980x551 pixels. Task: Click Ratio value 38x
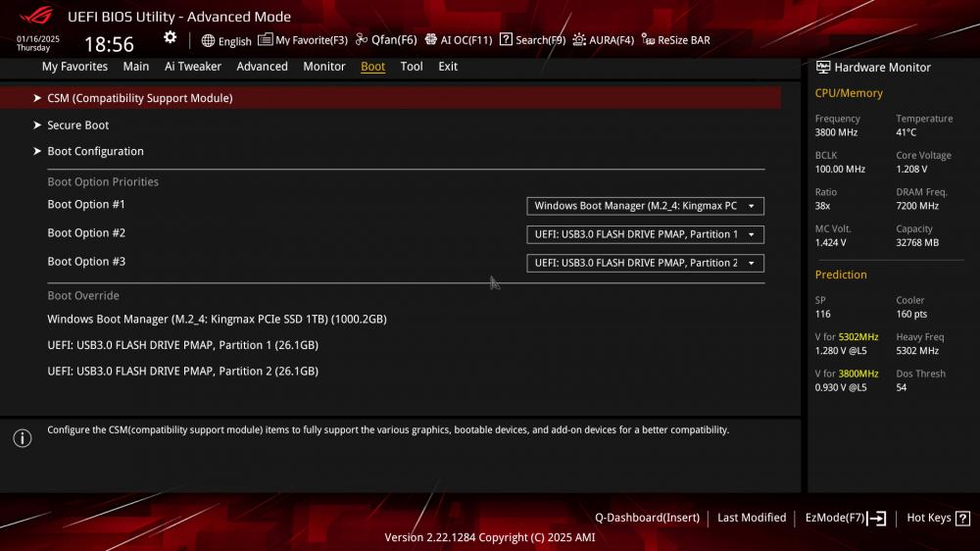coord(822,207)
